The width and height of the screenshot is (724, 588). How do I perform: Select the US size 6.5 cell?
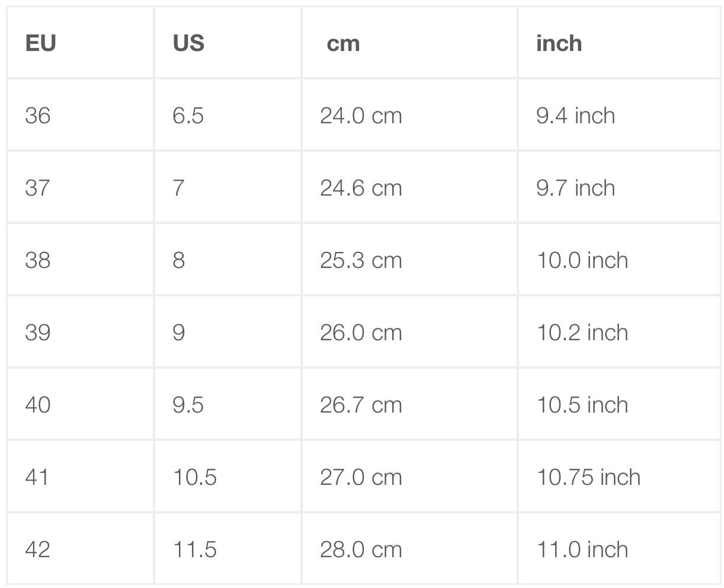tap(188, 116)
